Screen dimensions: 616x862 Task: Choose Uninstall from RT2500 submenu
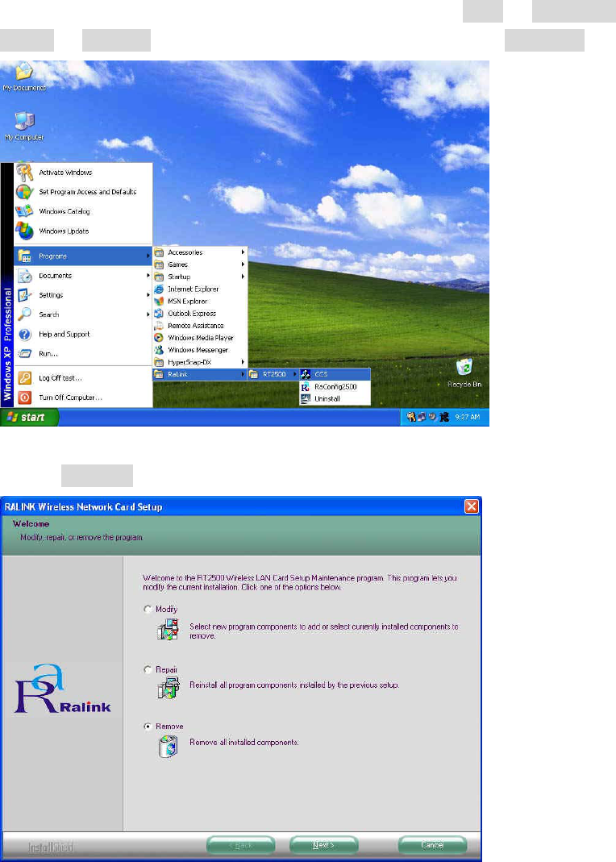pyautogui.click(x=335, y=398)
